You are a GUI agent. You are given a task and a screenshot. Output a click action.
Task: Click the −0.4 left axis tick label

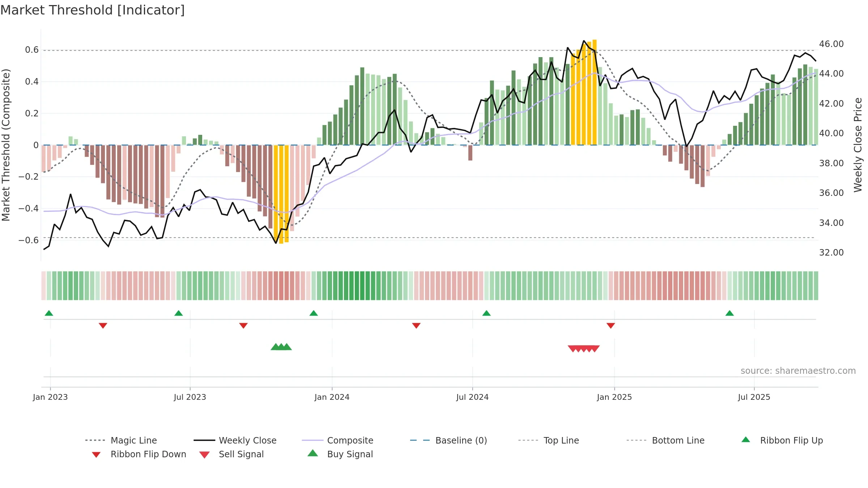point(29,209)
